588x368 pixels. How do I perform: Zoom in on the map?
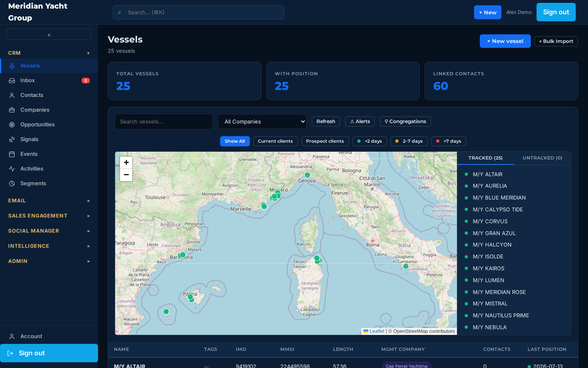pyautogui.click(x=126, y=162)
